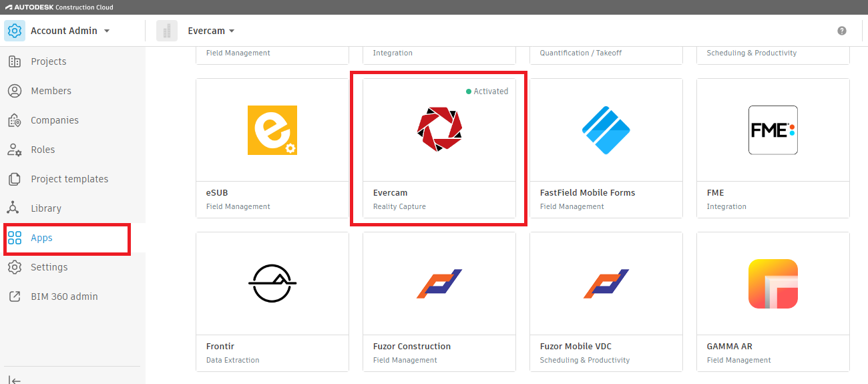
Task: Click Scheduling & Productivity under Fuzor Mobile VDC
Action: [x=585, y=360]
